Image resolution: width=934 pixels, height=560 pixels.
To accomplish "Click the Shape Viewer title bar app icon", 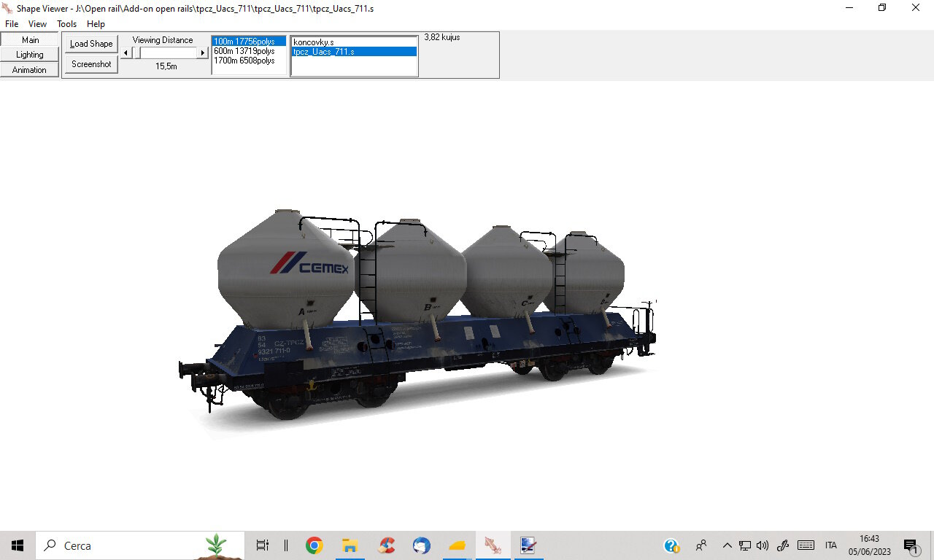I will coord(8,8).
